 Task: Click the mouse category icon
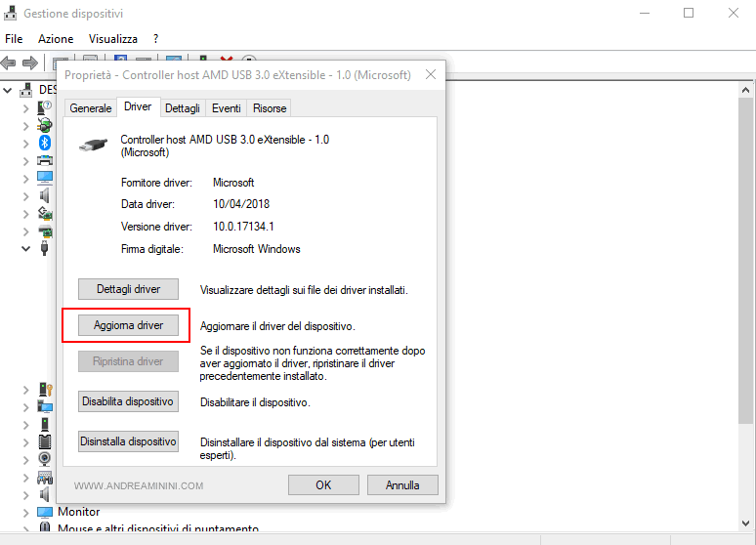tap(45, 526)
